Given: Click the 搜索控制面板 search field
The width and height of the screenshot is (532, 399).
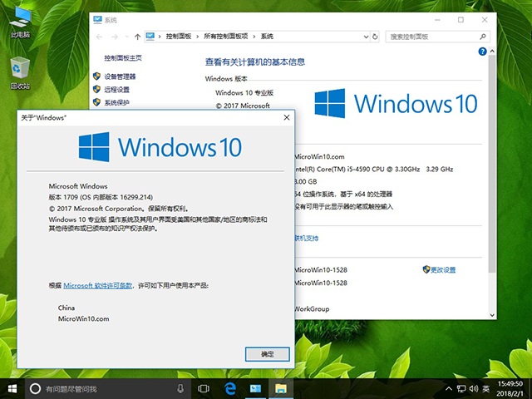Looking at the screenshot, I should 438,37.
